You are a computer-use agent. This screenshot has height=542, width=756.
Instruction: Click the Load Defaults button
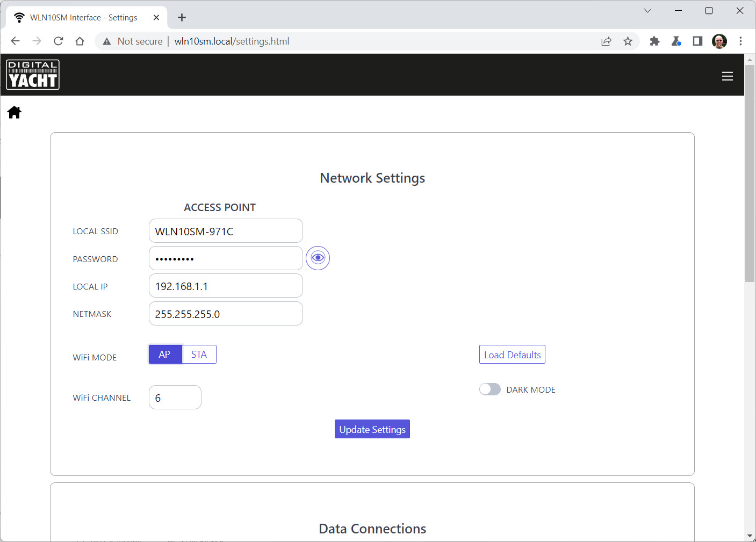512,355
